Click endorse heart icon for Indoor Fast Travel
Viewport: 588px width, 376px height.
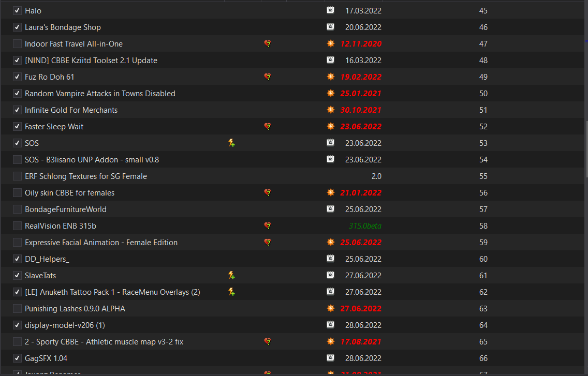[x=268, y=43]
